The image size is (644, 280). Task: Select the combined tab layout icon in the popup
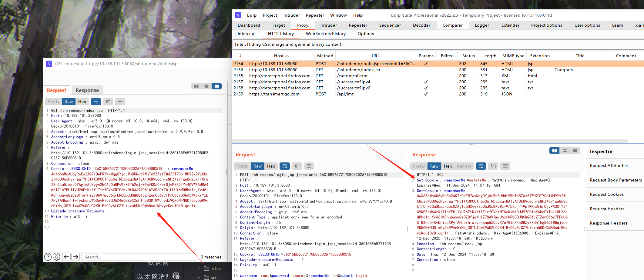[217, 86]
